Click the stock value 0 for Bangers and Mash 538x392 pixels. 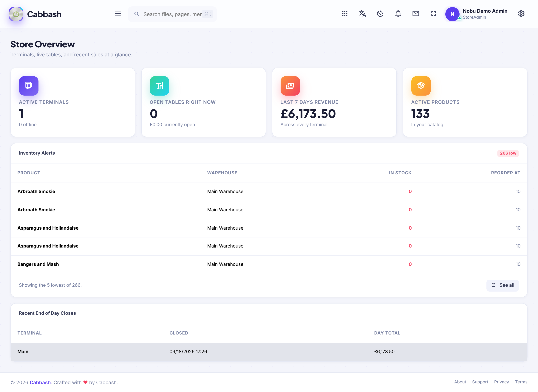click(x=410, y=264)
